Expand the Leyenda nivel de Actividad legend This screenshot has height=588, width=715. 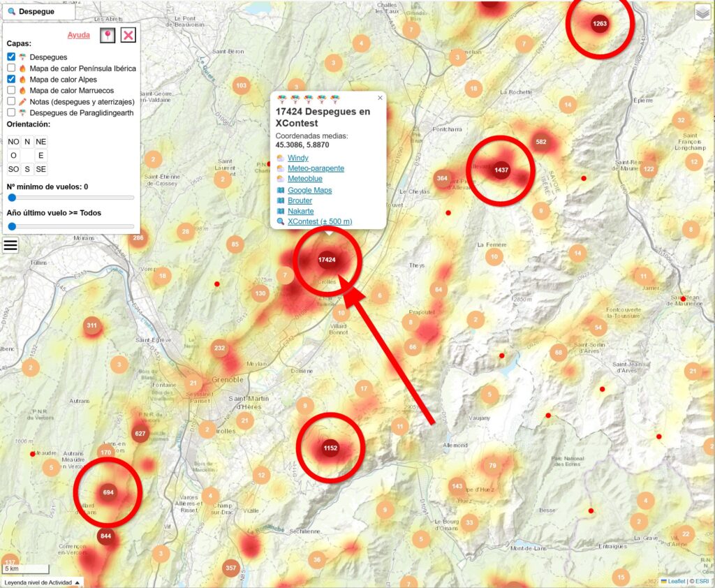pyautogui.click(x=42, y=582)
